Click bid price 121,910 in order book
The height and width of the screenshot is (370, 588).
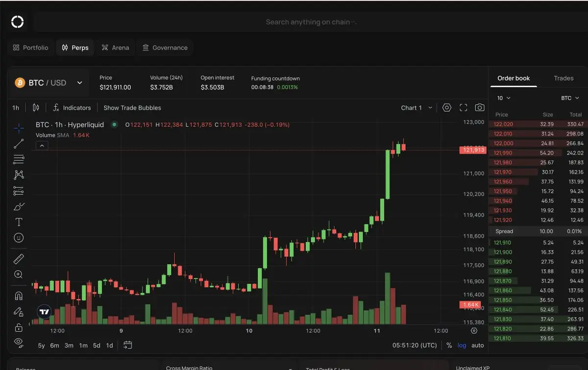502,243
